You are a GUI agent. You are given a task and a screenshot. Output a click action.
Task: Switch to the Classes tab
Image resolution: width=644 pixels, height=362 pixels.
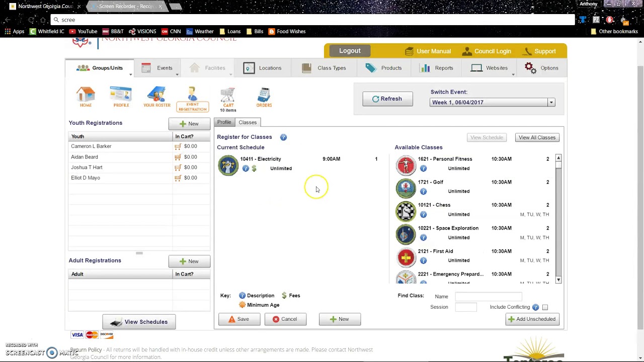pos(248,122)
